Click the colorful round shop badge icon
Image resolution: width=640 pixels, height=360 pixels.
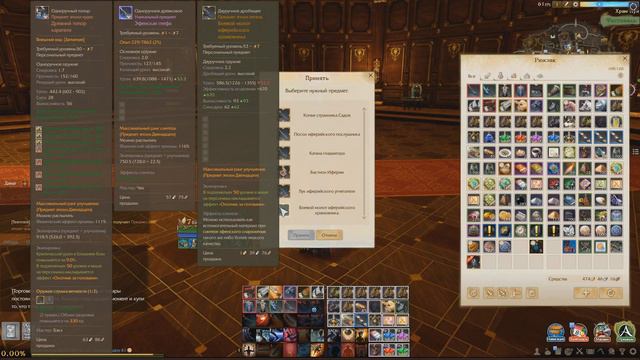[579, 332]
